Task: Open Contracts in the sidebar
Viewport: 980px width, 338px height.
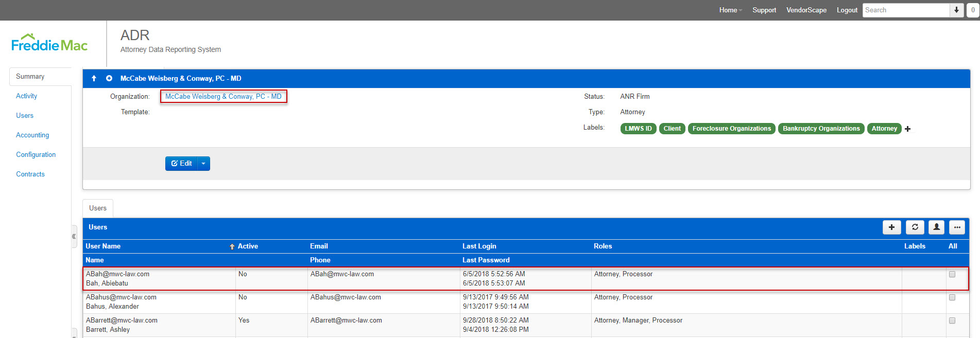Action: tap(30, 174)
